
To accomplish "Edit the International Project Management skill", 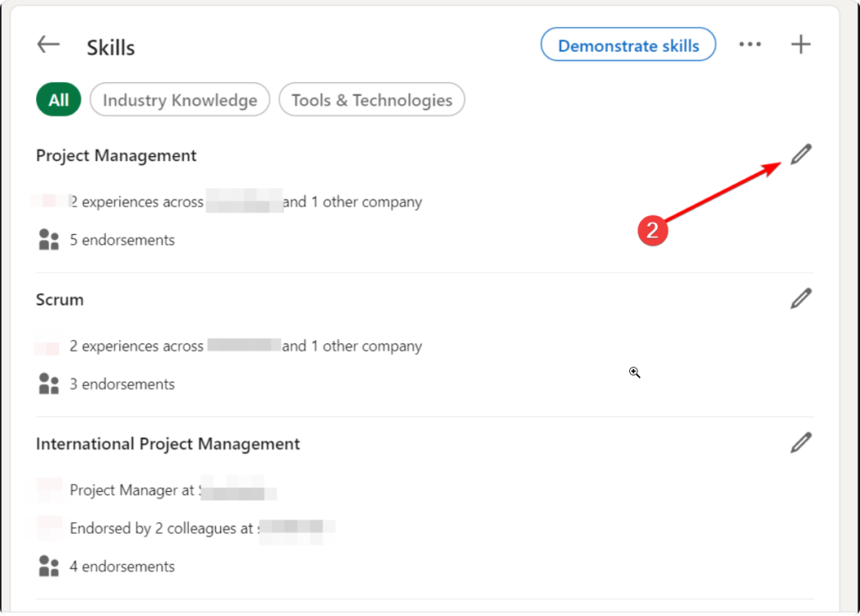I will click(801, 443).
